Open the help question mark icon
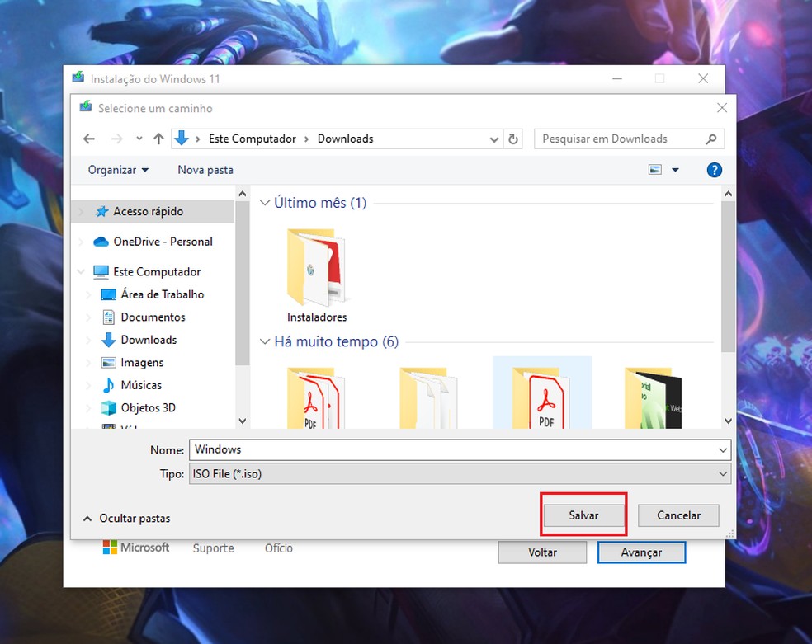This screenshot has height=644, width=812. [x=715, y=170]
